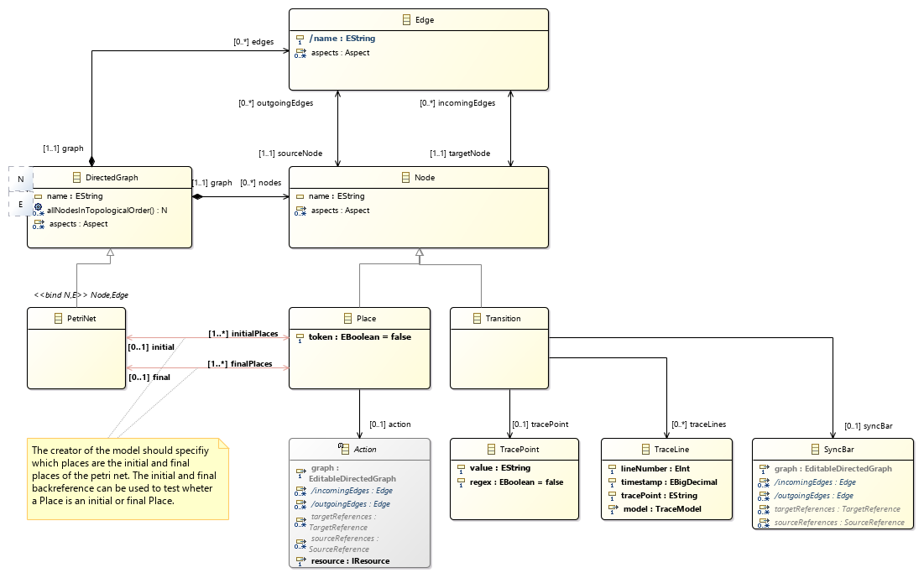Viewport: 924px width, 578px height.
Task: Click the Transition class icon
Action: [x=478, y=319]
